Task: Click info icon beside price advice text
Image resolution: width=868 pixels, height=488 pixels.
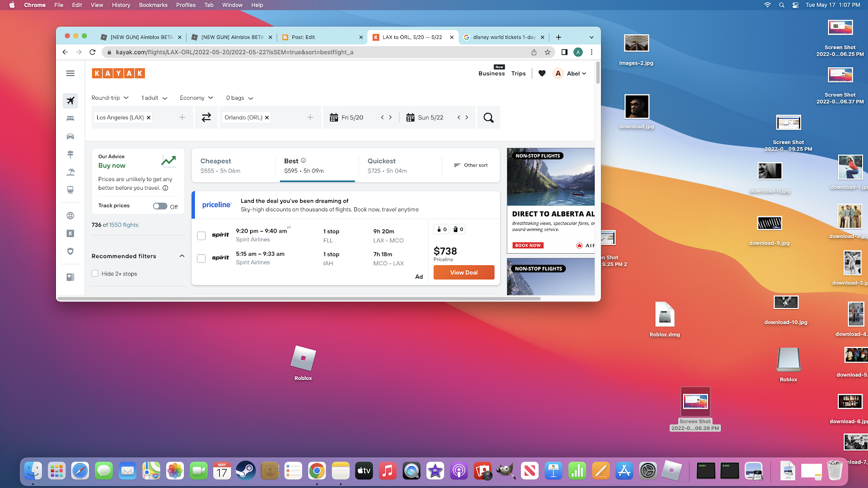Action: pyautogui.click(x=165, y=188)
